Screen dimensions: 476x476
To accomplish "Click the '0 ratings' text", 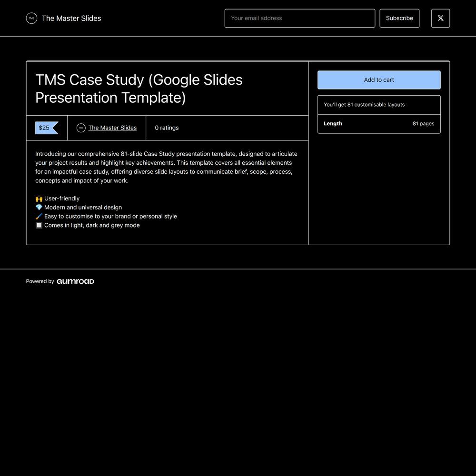I will (x=167, y=128).
